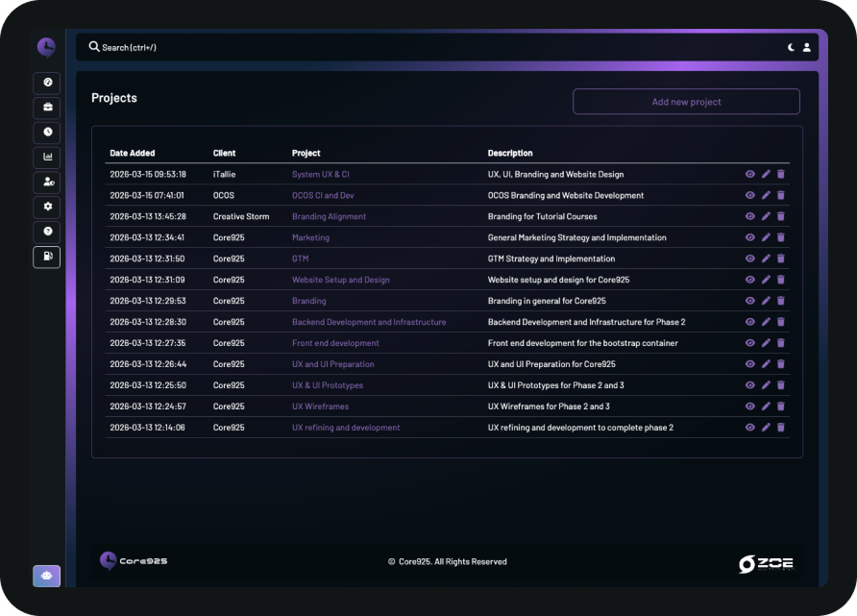This screenshot has height=616, width=857.
Task: Edit the OCOS CI and Dev project
Action: click(x=766, y=195)
